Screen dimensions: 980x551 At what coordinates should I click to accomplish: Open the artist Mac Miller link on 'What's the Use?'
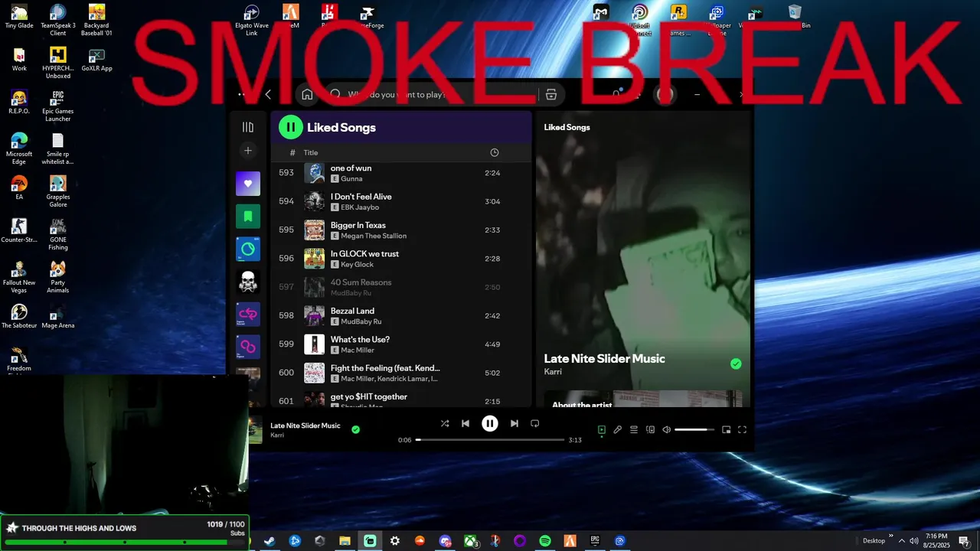pos(358,350)
